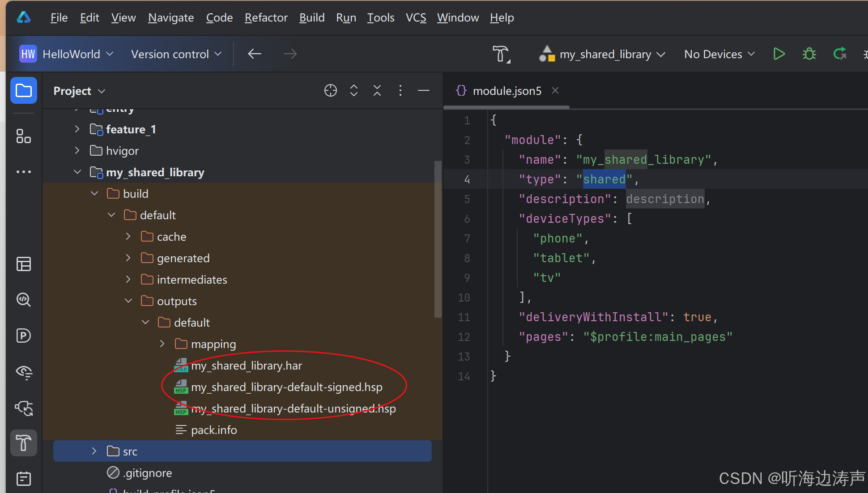This screenshot has width=868, height=493.
Task: Click the green reload changes icon
Action: click(840, 54)
